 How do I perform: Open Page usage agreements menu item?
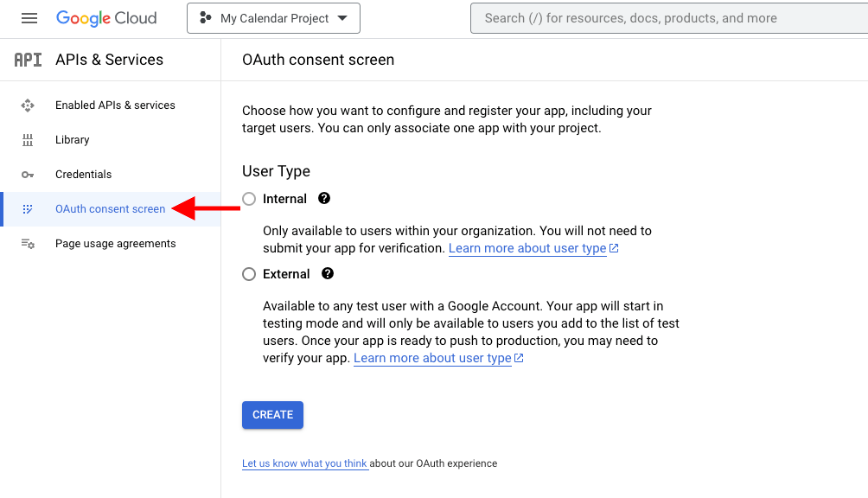[x=115, y=244]
